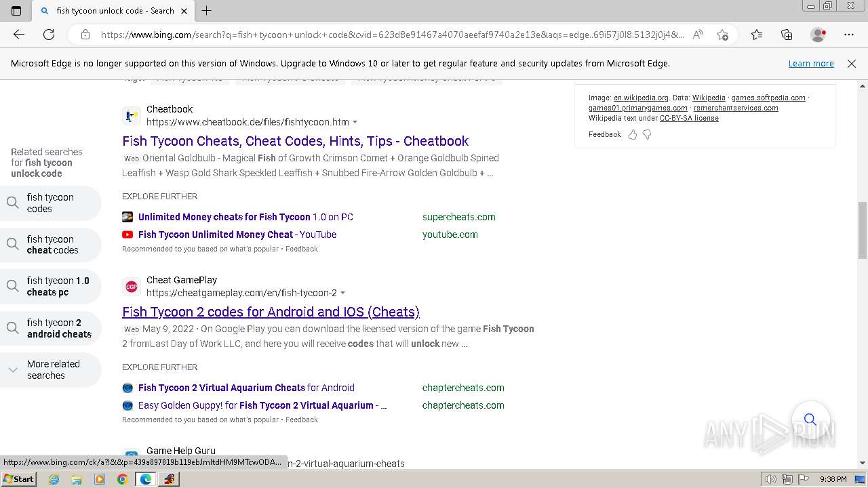Open the Cheatbook site favicon
The width and height of the screenshot is (868, 488).
coord(132,116)
